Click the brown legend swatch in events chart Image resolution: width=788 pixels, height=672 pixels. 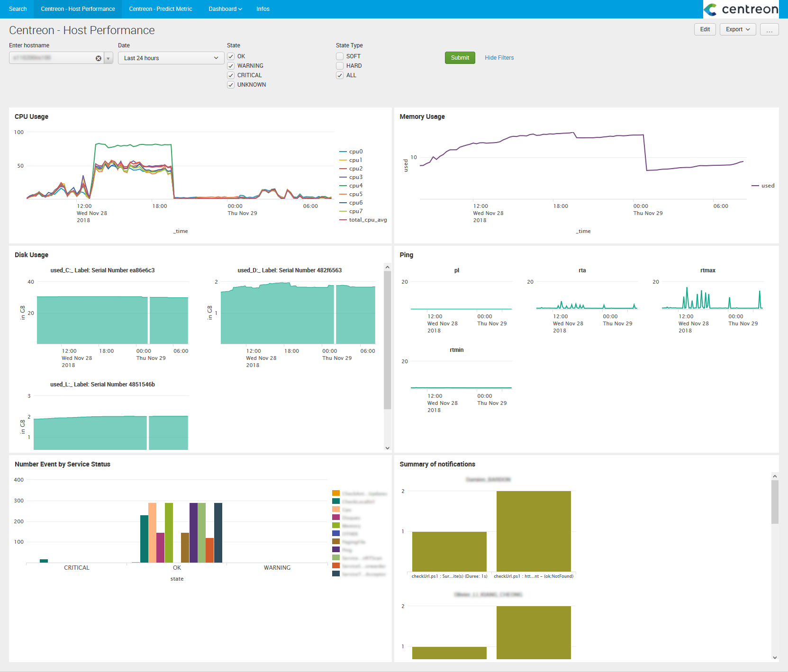point(336,542)
